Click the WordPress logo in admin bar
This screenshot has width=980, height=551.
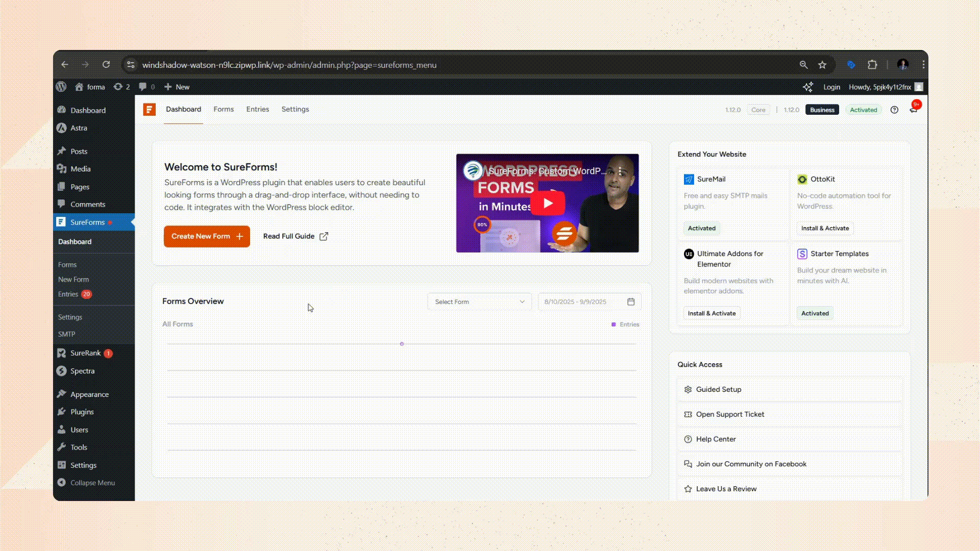tap(61, 87)
